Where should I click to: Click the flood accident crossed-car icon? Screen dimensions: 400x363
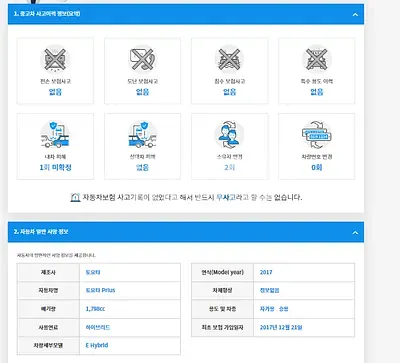(229, 59)
